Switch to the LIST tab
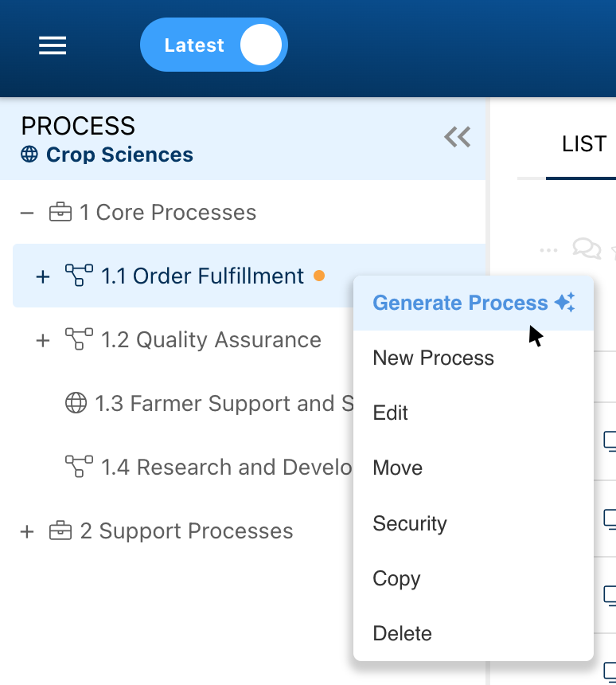616x685 pixels. tap(583, 144)
